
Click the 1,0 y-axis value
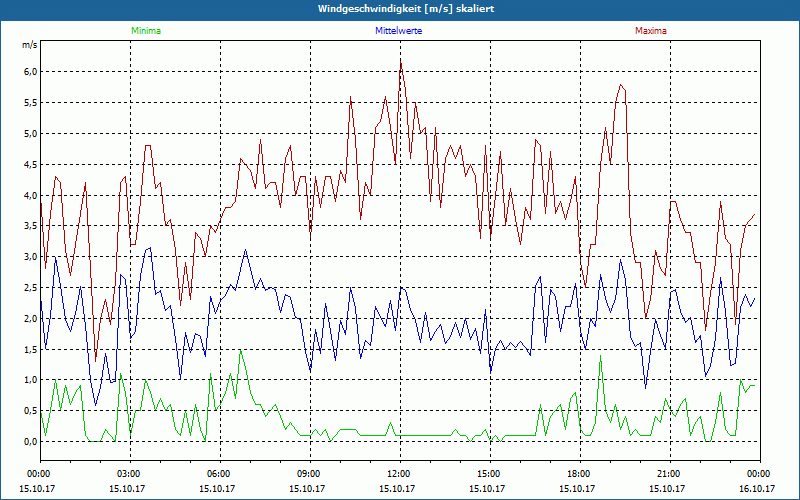tap(31, 380)
